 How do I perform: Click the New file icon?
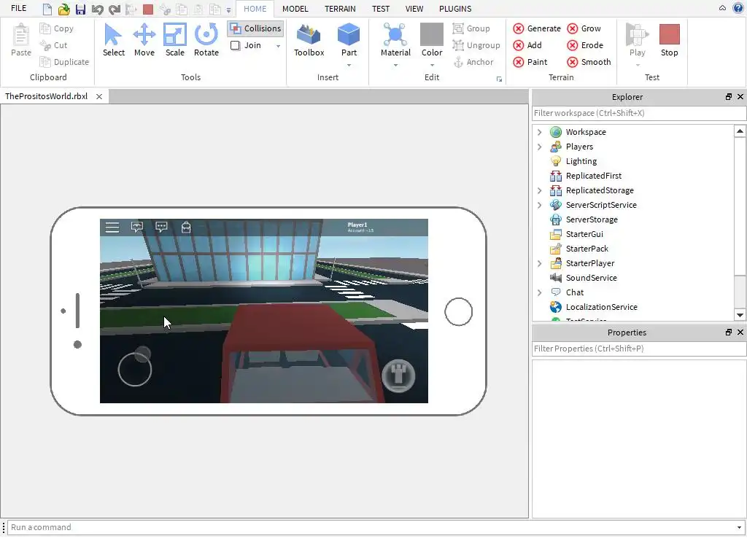click(x=47, y=9)
